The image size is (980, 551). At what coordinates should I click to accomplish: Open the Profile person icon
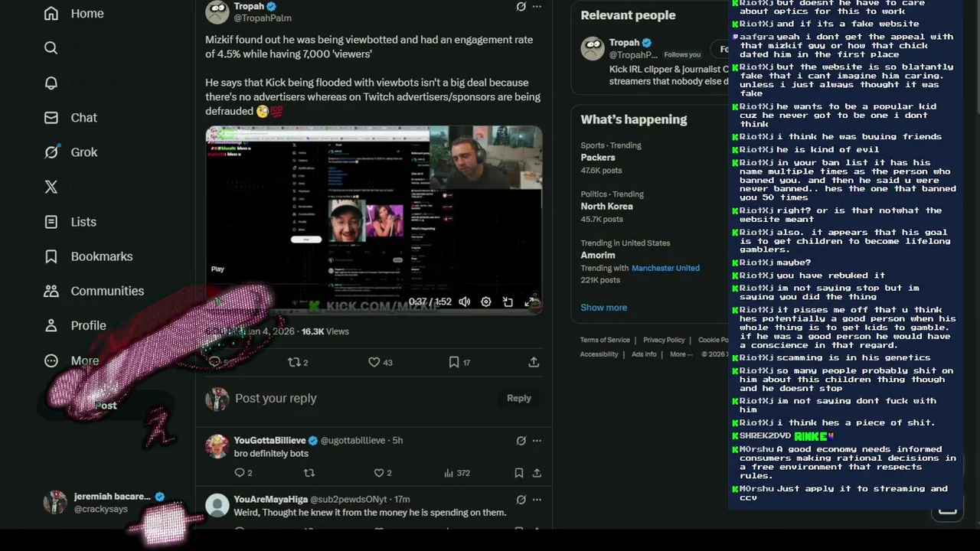coord(51,325)
